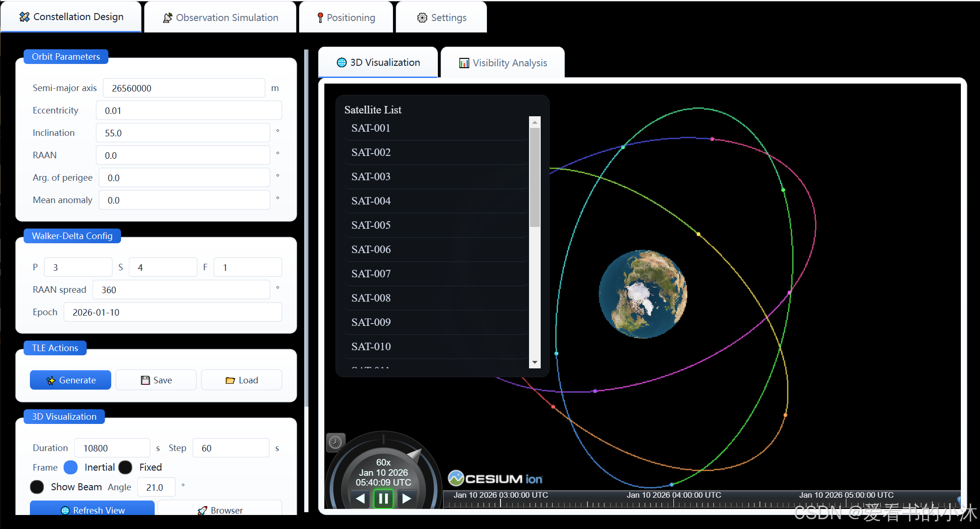The width and height of the screenshot is (980, 529).
Task: Select SAT-008 in satellite list
Action: (x=436, y=298)
